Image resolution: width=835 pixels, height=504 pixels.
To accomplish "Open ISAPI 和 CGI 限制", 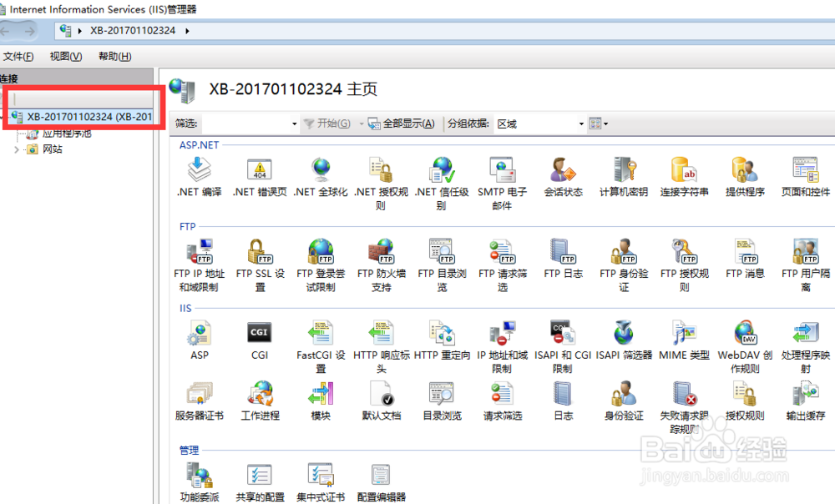I will pyautogui.click(x=564, y=347).
